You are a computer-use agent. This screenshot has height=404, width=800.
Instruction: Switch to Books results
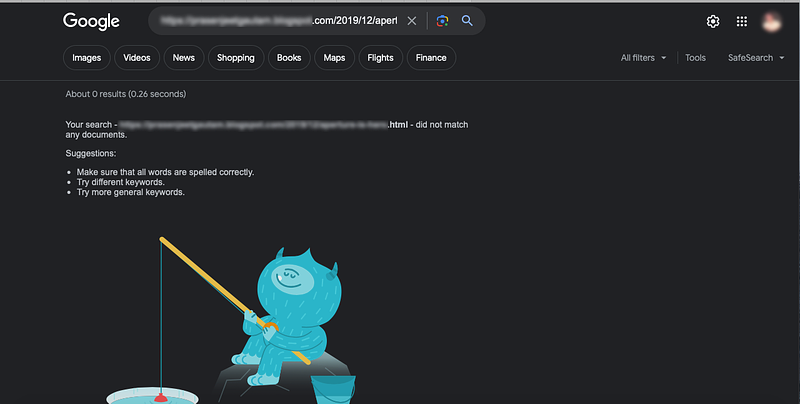(289, 58)
